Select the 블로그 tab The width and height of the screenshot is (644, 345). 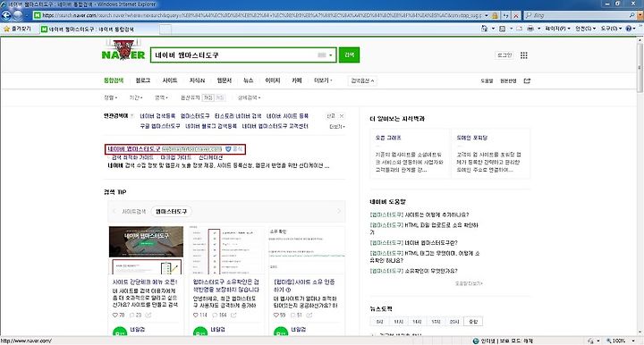tap(143, 80)
